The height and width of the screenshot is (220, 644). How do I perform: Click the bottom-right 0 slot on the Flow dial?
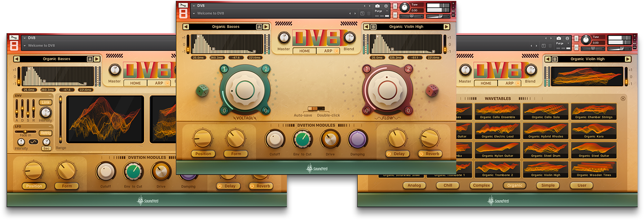[408, 111]
